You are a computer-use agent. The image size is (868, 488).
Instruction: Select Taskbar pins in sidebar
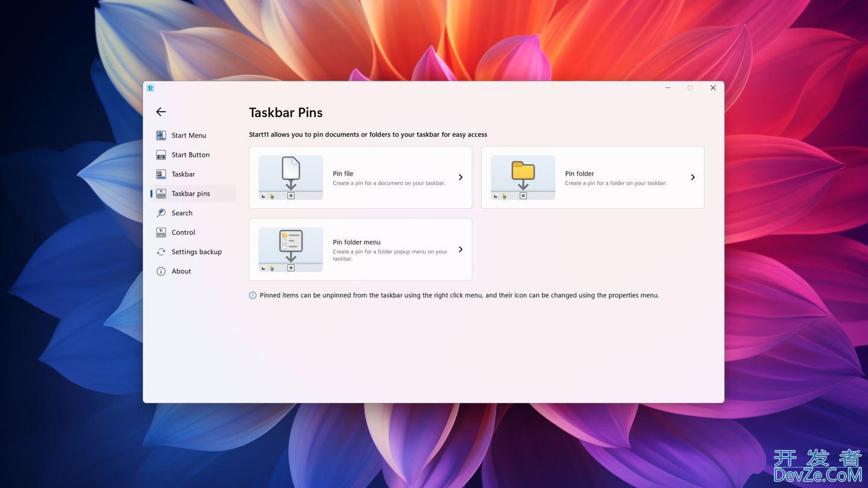(193, 194)
